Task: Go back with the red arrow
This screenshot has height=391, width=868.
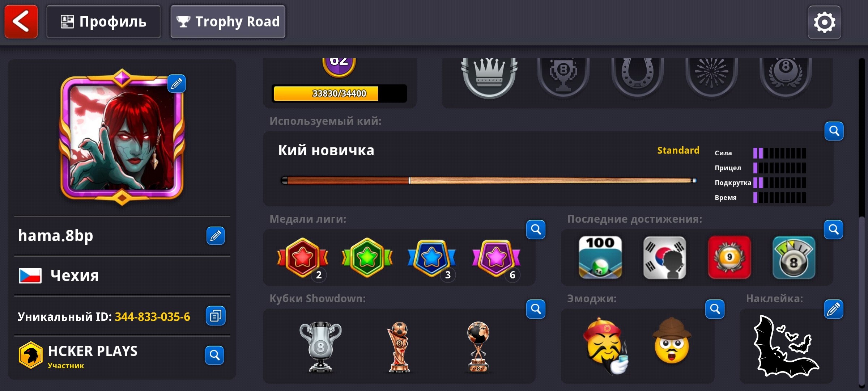Action: click(x=21, y=21)
